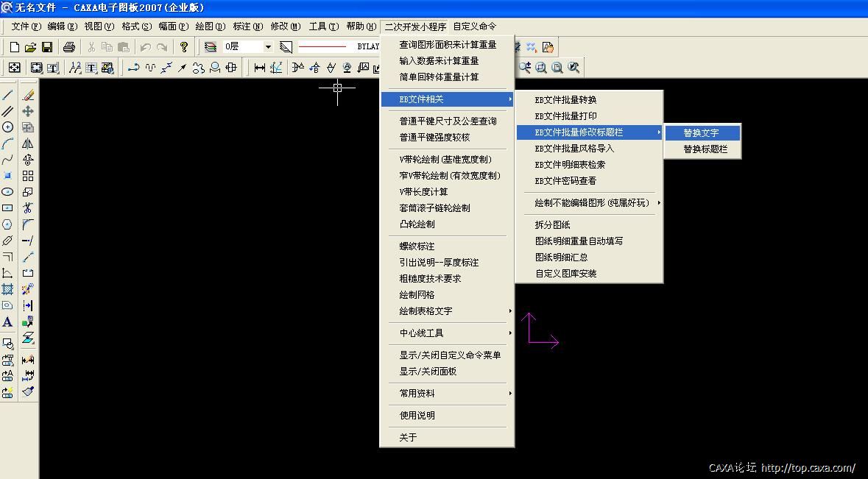Screen dimensions: 868x479
Task: Click the Help question mark icon
Action: click(184, 47)
